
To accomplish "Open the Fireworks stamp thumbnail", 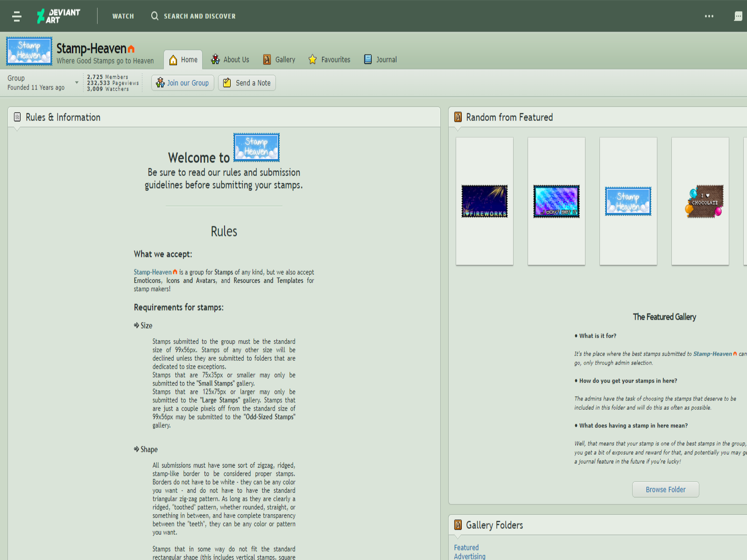I will coord(485,201).
